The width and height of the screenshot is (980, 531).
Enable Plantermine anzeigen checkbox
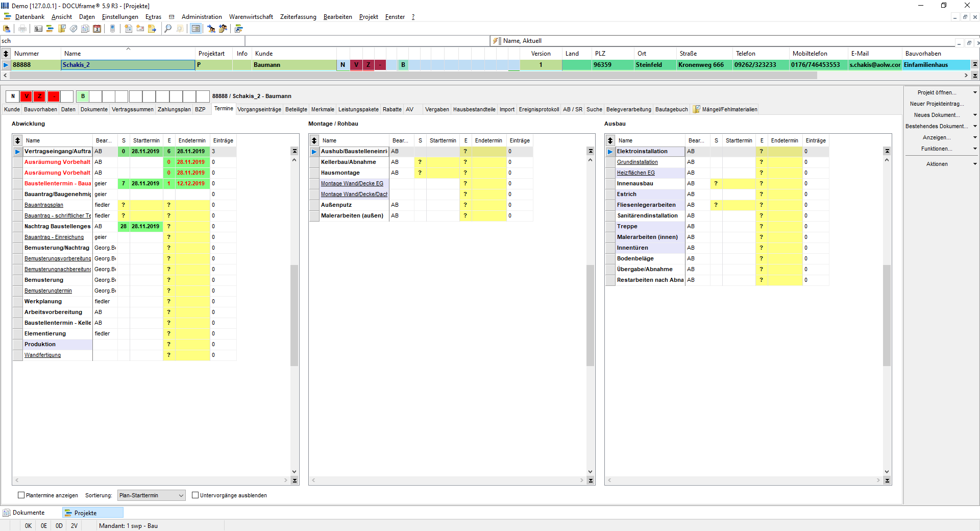(x=21, y=495)
